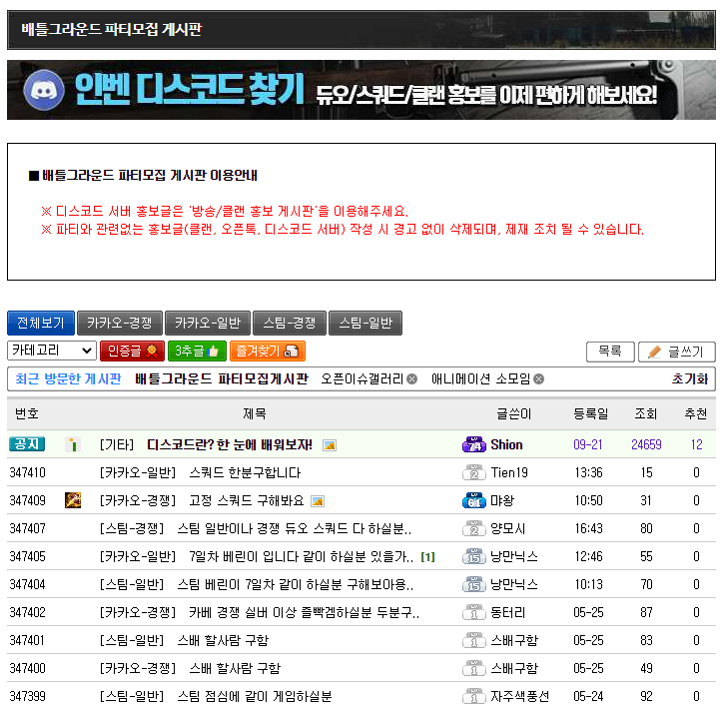
Task: Click the 3추글 filter button
Action: (197, 351)
